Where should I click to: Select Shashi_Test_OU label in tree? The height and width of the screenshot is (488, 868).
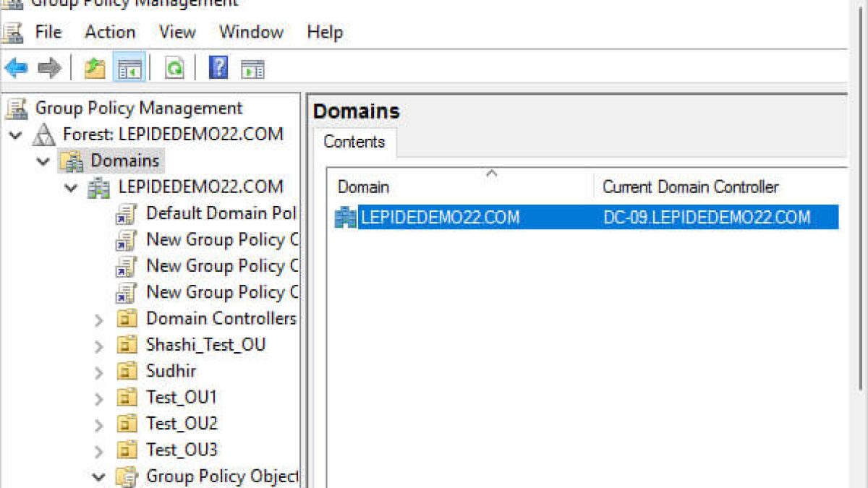pyautogui.click(x=205, y=345)
